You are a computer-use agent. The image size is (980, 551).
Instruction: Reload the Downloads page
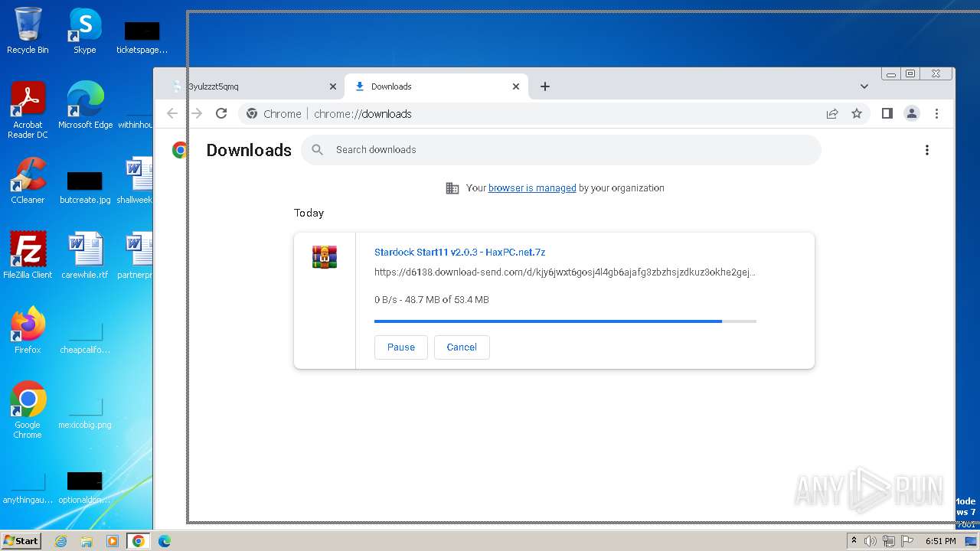point(221,113)
